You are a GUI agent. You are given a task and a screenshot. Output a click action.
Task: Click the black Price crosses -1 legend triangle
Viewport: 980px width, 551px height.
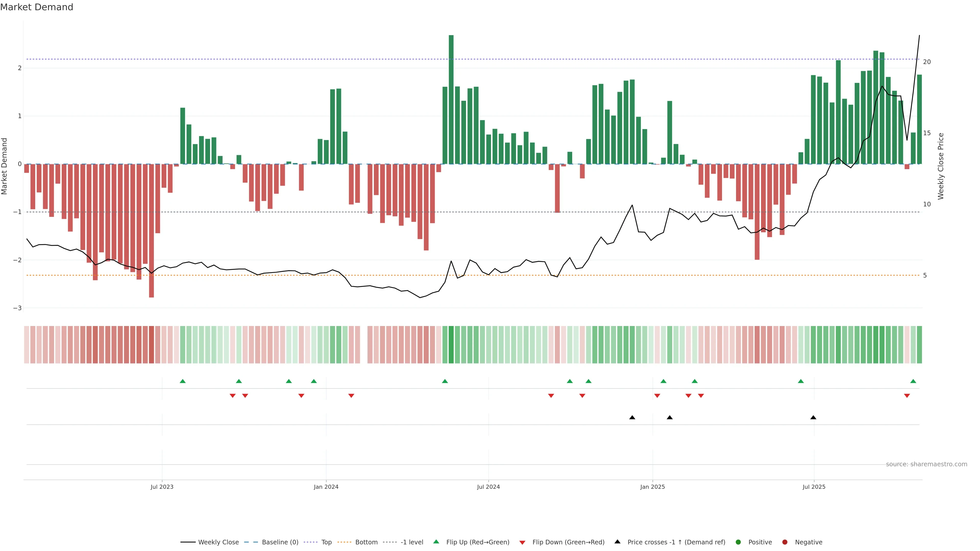pyautogui.click(x=617, y=542)
